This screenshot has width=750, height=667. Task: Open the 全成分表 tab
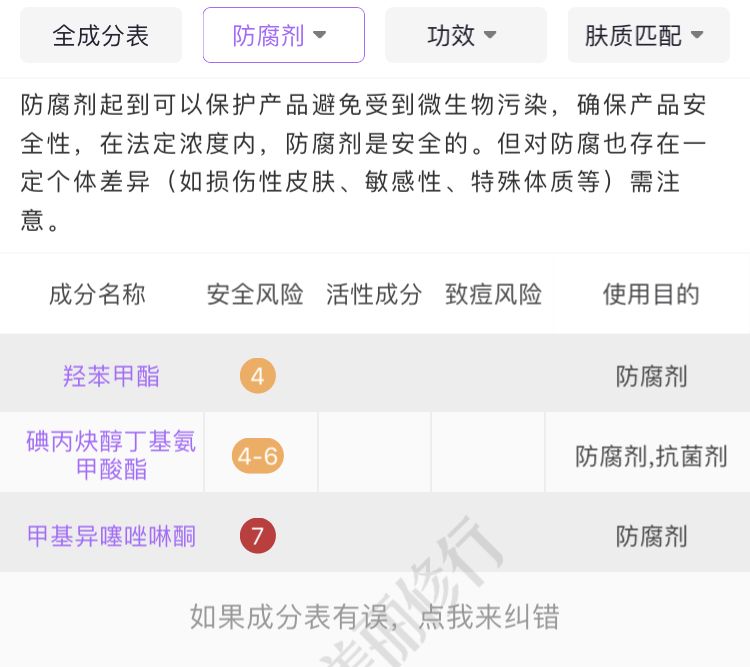[101, 36]
